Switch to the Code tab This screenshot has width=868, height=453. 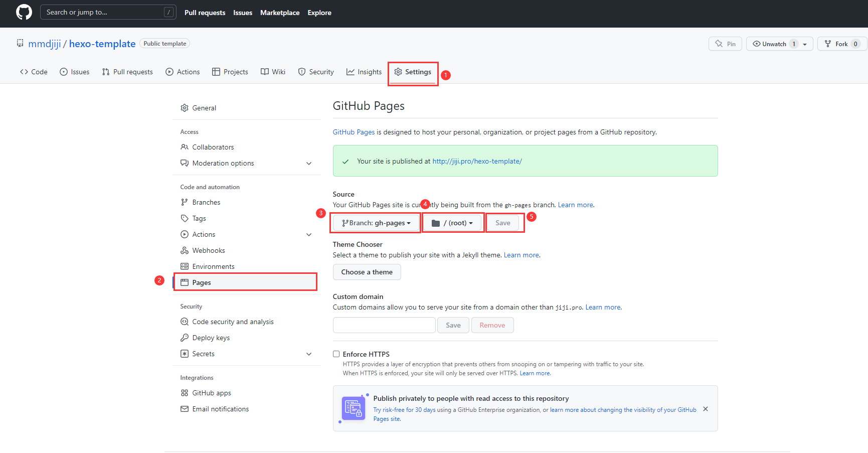[34, 72]
